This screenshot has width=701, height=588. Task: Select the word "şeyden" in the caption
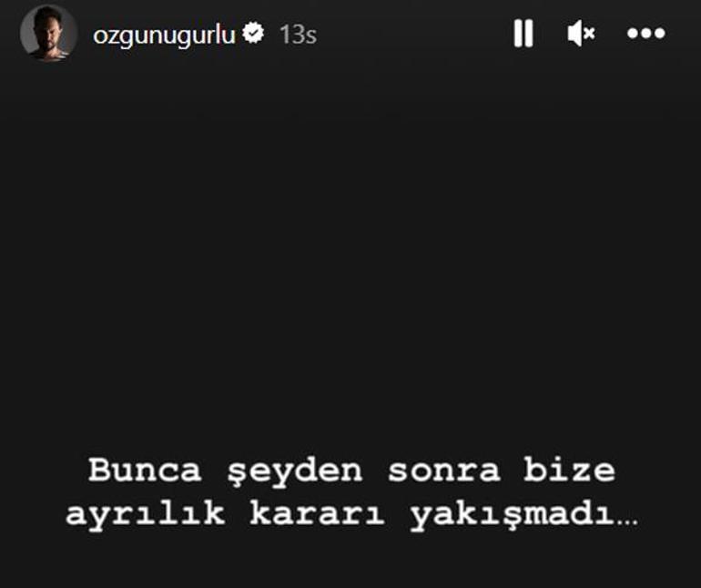295,472
